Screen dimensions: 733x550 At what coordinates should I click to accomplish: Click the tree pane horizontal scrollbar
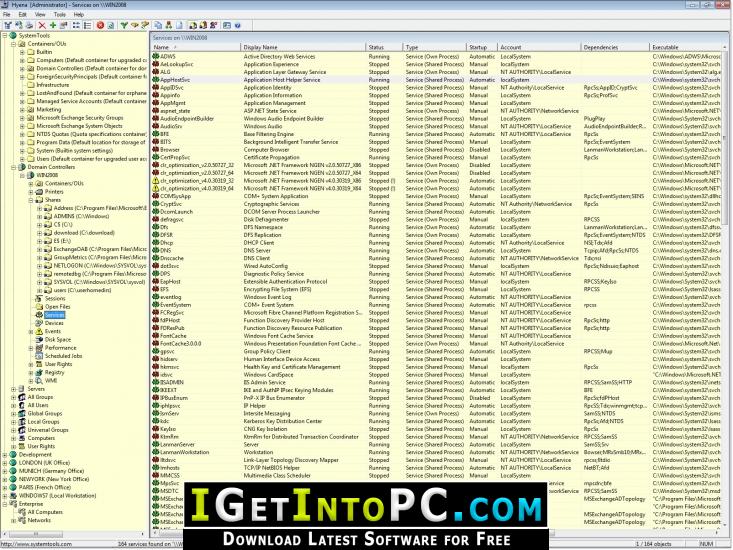pyautogui.click(x=75, y=533)
